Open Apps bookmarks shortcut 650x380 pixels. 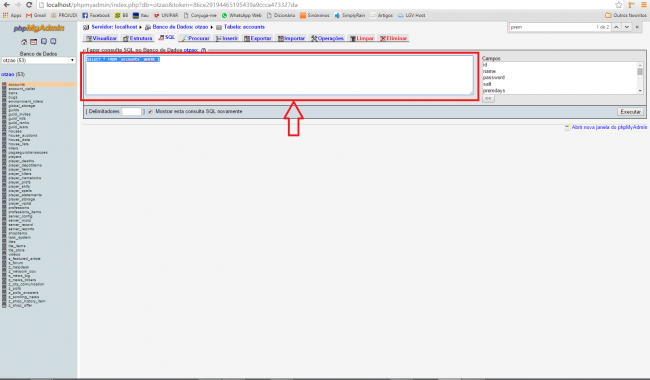(12, 15)
